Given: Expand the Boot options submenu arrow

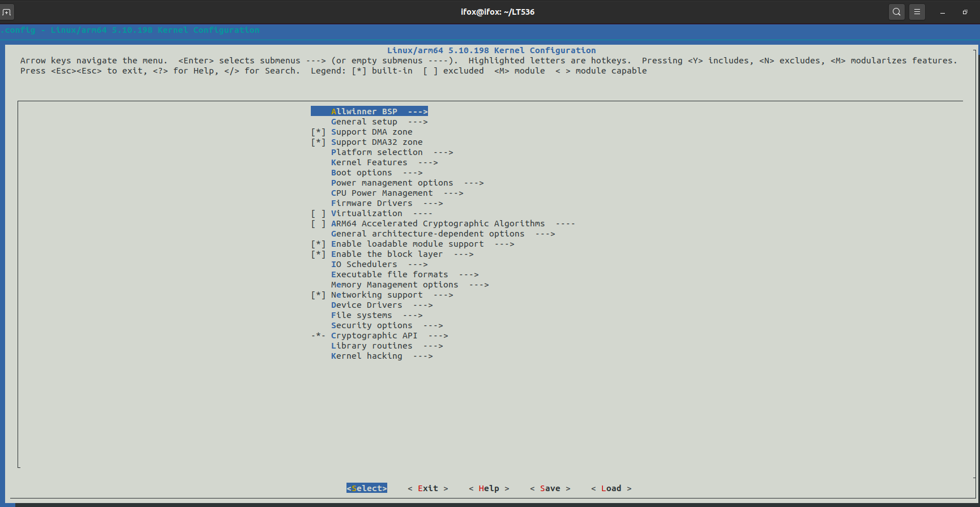Looking at the screenshot, I should point(413,173).
